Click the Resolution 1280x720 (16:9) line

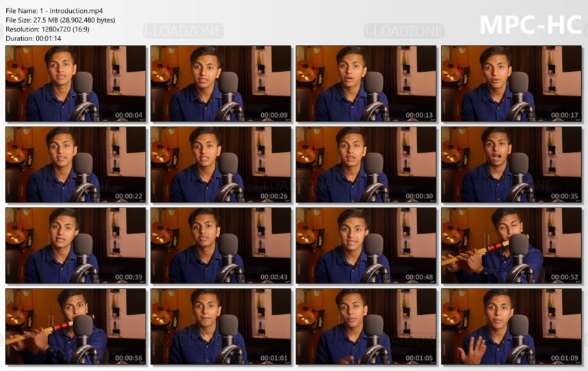pyautogui.click(x=48, y=29)
